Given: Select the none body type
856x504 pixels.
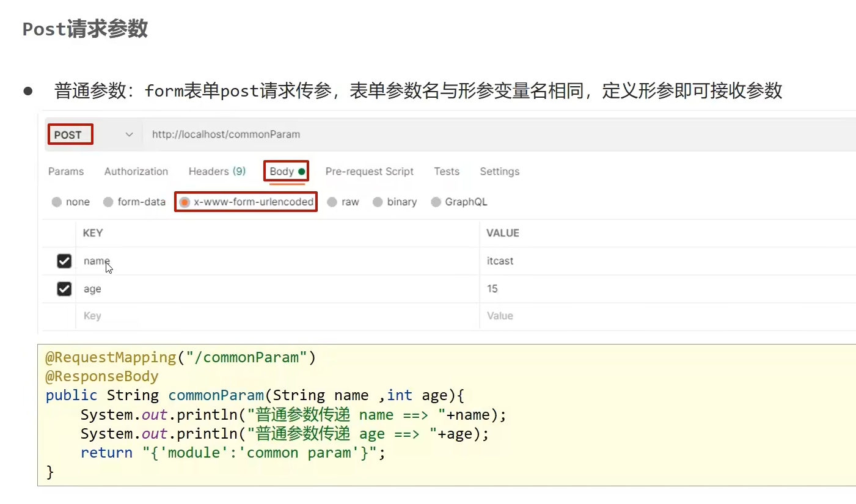Looking at the screenshot, I should (57, 202).
